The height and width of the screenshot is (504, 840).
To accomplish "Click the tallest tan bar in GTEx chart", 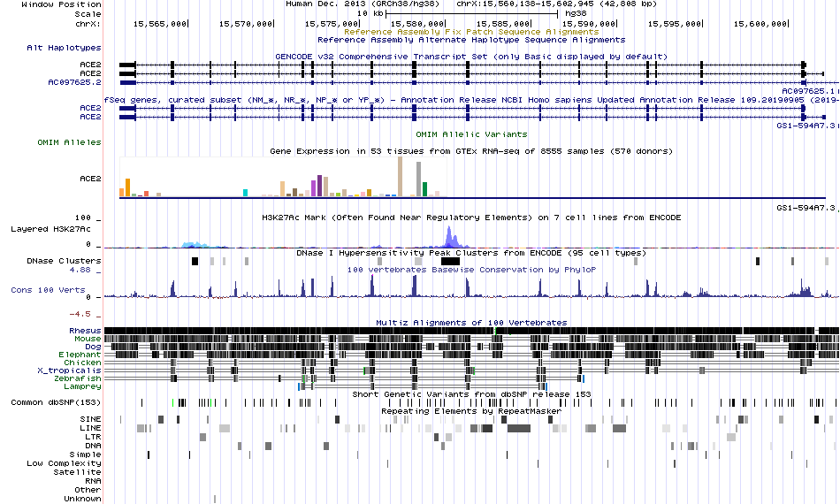I will (401, 176).
